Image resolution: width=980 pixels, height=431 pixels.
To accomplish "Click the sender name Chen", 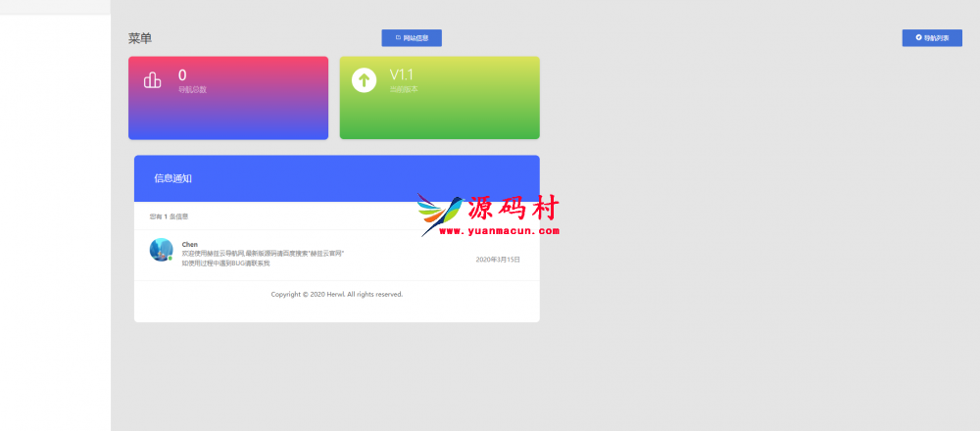I will 190,244.
